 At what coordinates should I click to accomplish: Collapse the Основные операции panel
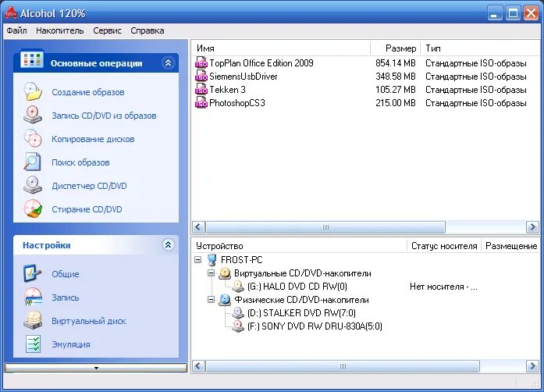[168, 62]
